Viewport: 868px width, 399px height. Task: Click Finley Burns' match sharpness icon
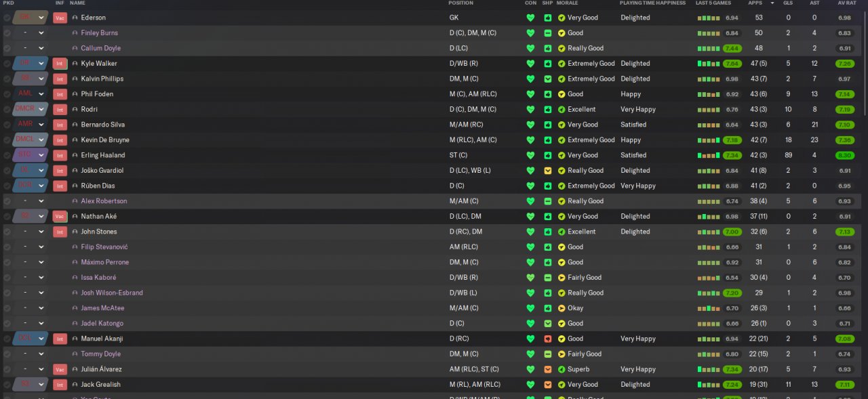548,33
